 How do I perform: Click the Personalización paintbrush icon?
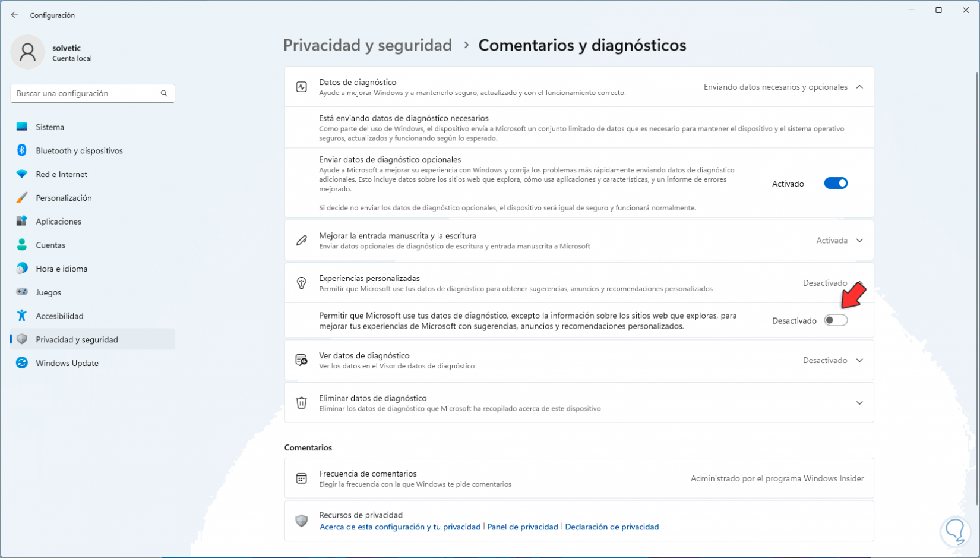[22, 198]
